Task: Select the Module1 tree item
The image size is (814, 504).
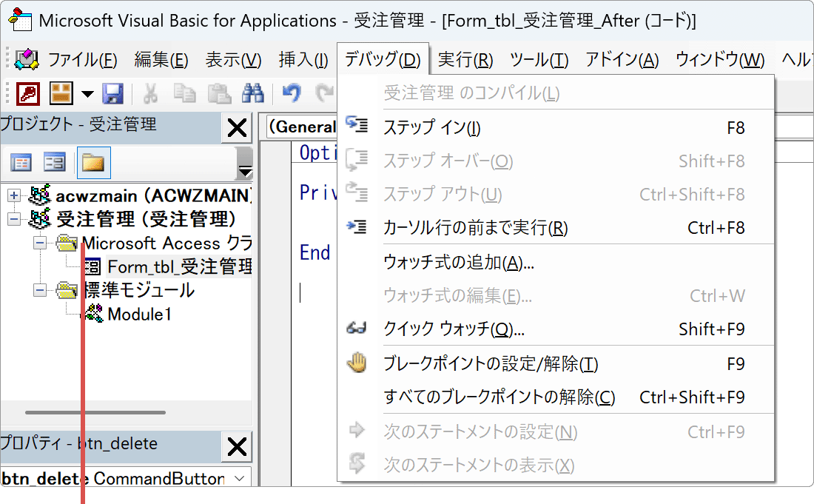Action: pyautogui.click(x=139, y=314)
